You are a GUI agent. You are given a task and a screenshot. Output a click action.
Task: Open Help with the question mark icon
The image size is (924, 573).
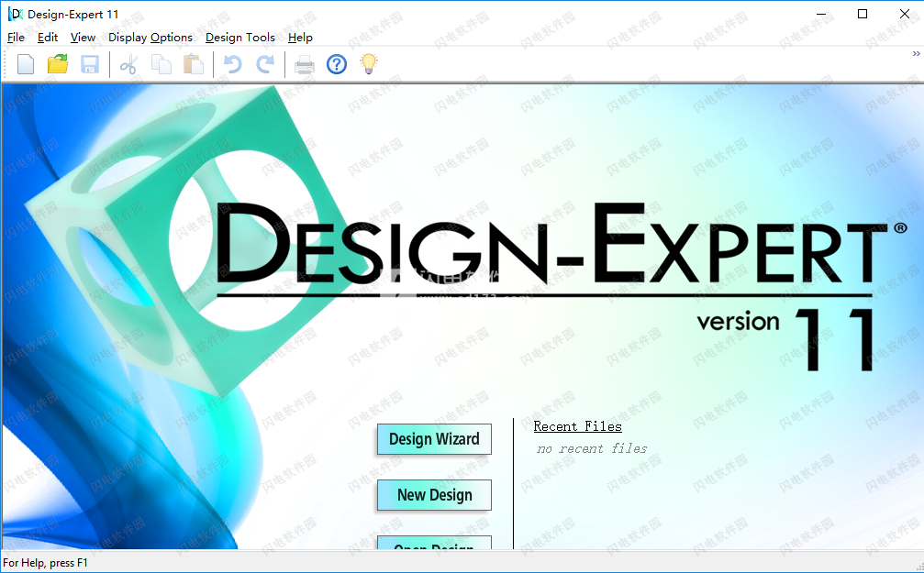click(337, 64)
